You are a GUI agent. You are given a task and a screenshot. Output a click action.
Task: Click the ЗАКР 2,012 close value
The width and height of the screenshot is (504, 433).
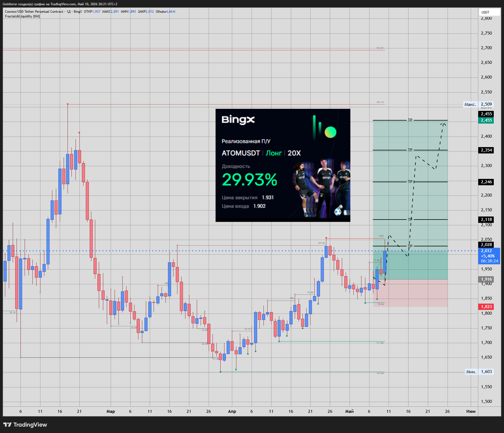coord(146,12)
